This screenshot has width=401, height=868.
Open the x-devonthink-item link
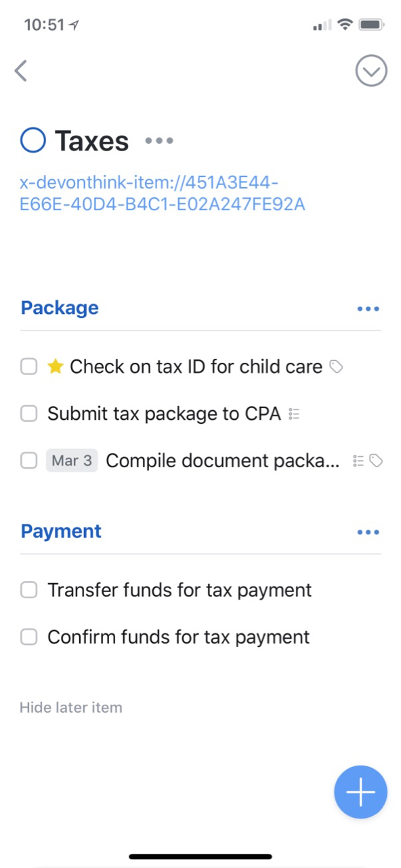click(163, 193)
